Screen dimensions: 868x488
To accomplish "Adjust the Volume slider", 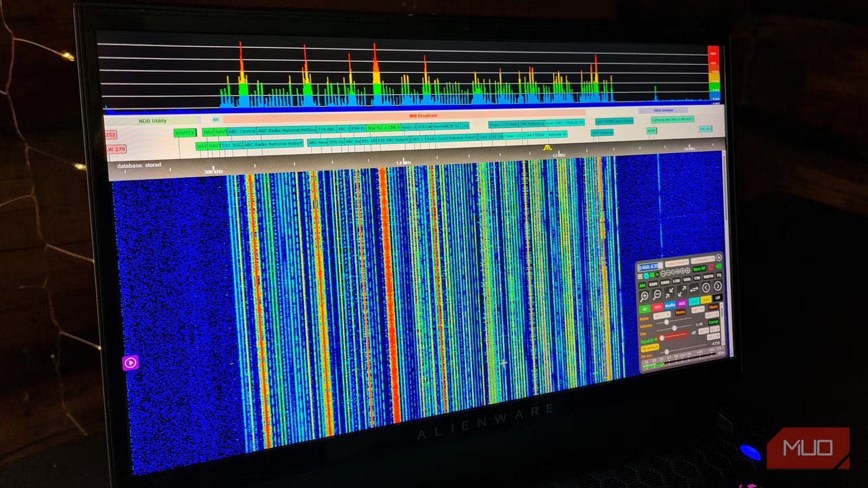I will [674, 320].
